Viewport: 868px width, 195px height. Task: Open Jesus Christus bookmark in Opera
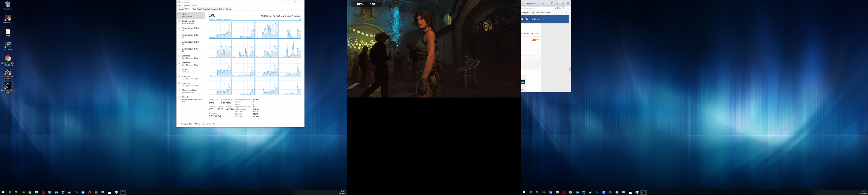(542, 13)
